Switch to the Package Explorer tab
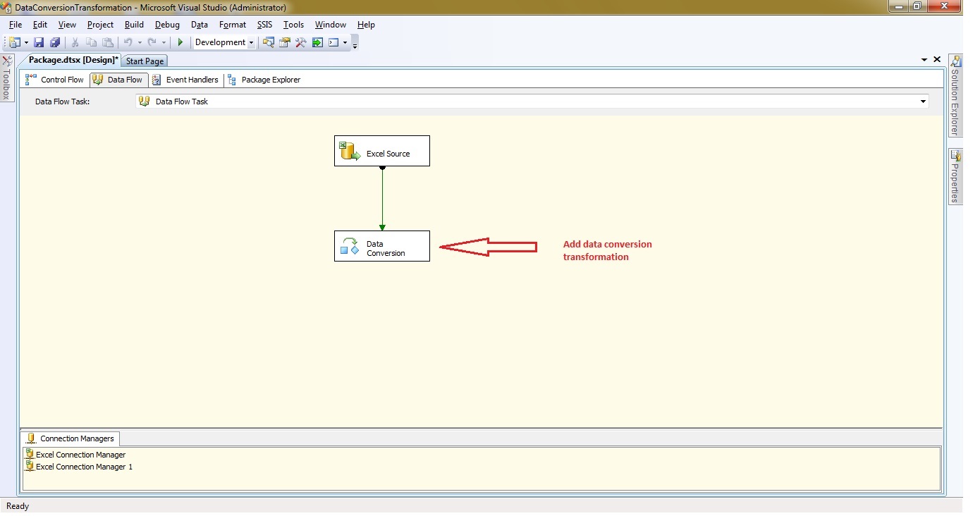Image resolution: width=980 pixels, height=516 pixels. (264, 80)
